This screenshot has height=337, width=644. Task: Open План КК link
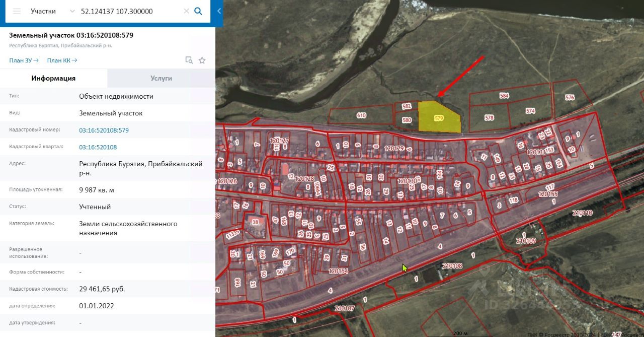[62, 60]
